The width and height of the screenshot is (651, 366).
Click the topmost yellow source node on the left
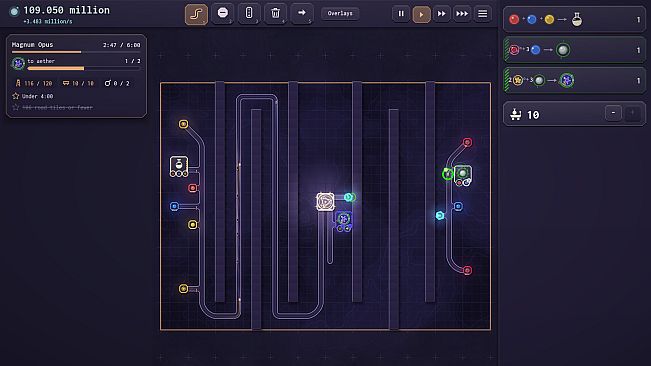[183, 124]
